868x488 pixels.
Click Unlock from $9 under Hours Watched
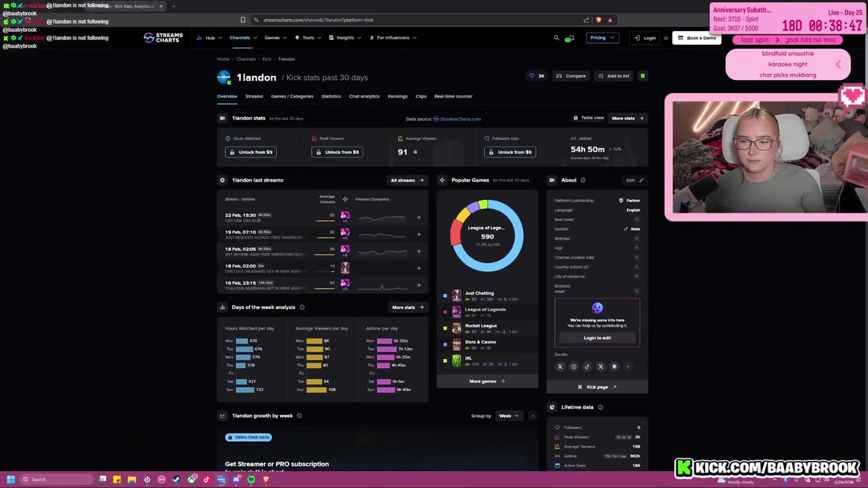click(251, 152)
